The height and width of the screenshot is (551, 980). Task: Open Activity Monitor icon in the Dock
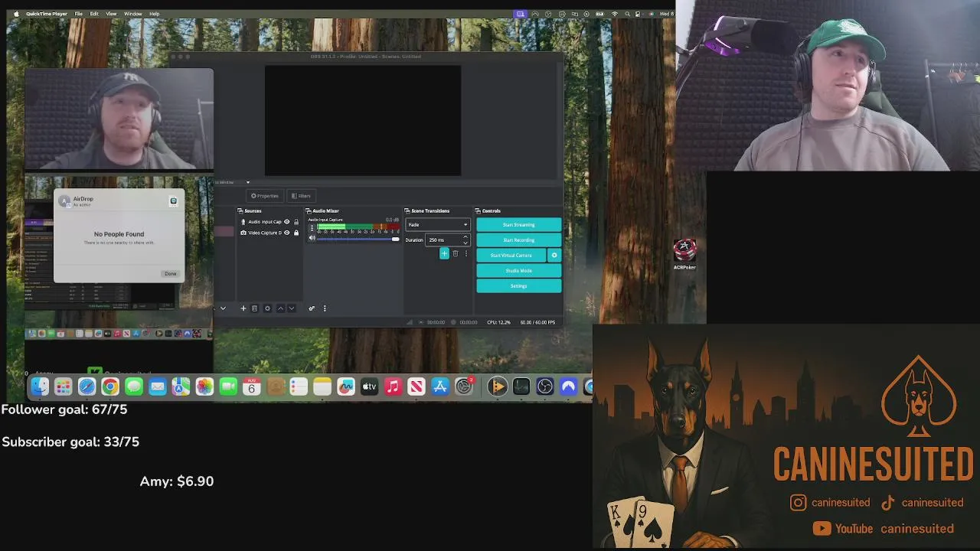[521, 387]
